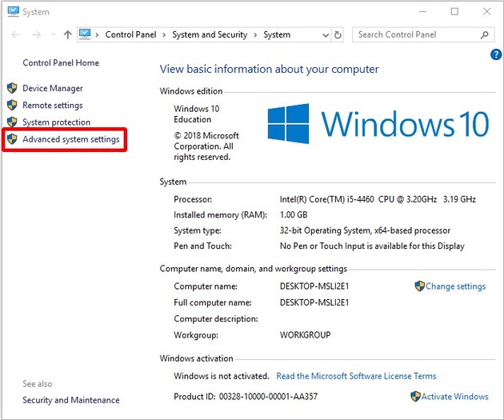Click the System protection shield icon
The height and width of the screenshot is (420, 504).
click(x=12, y=122)
